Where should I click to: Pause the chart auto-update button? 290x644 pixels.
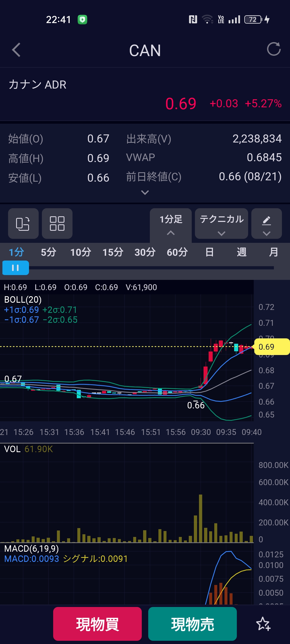[x=16, y=268]
